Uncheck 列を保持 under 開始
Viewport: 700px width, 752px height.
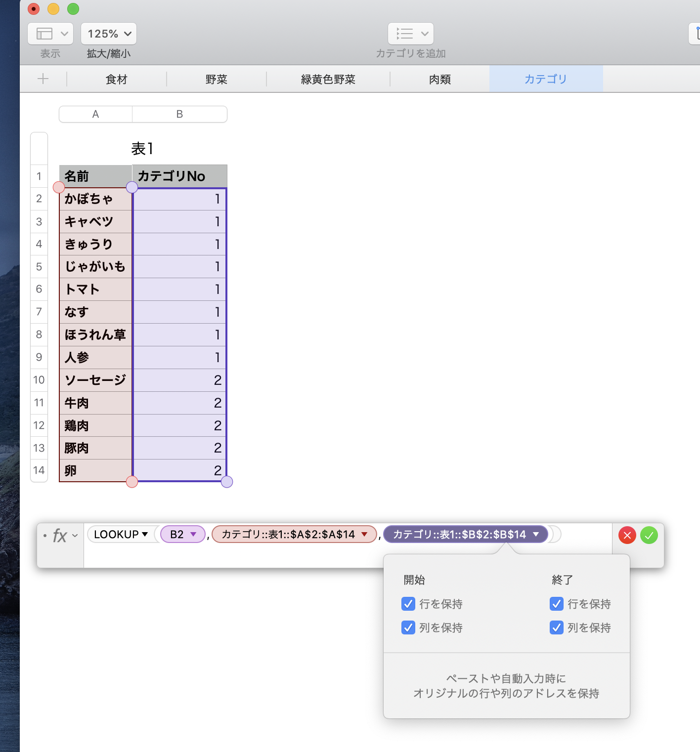point(408,627)
